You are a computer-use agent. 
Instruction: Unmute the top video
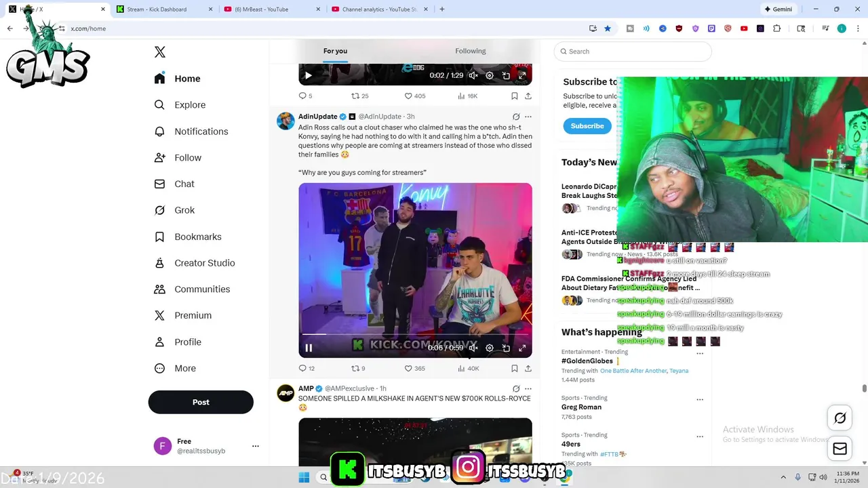point(473,76)
